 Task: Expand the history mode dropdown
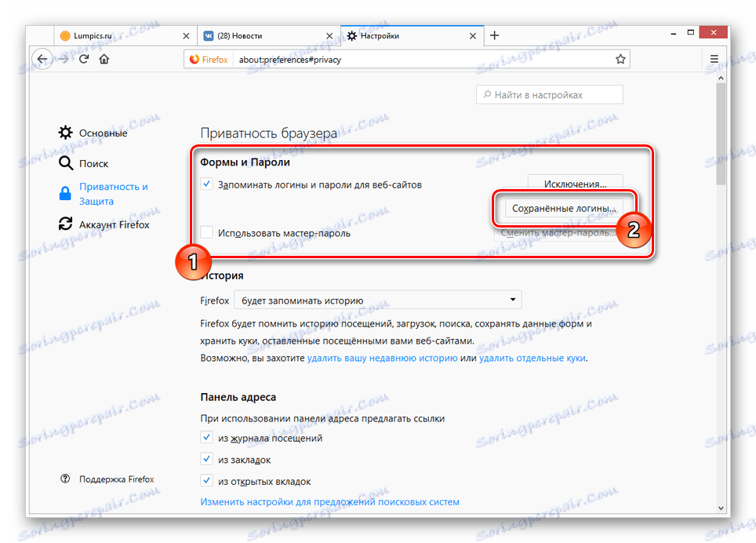click(x=377, y=300)
